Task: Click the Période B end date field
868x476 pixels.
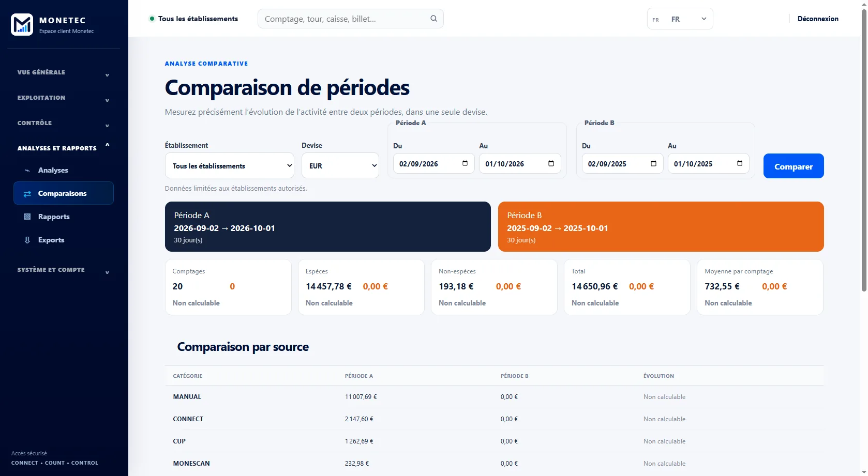Action: pyautogui.click(x=709, y=163)
